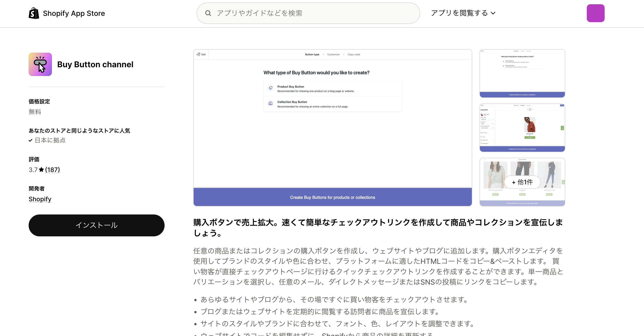Viewport: 644px width, 336px height.
Task: Select the 評価 heading
Action: (x=34, y=159)
